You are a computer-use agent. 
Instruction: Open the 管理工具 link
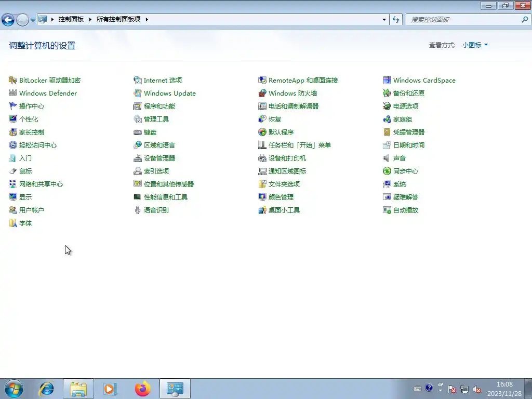tap(156, 119)
